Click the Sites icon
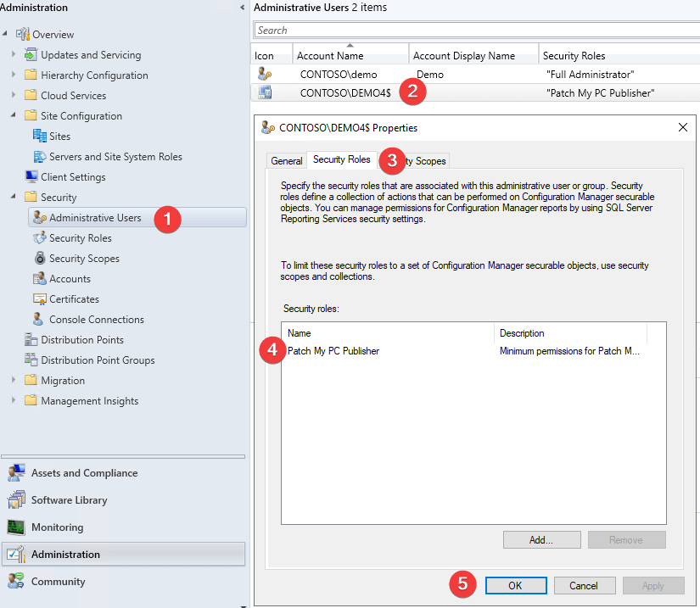Image resolution: width=700 pixels, height=608 pixels. (x=39, y=136)
